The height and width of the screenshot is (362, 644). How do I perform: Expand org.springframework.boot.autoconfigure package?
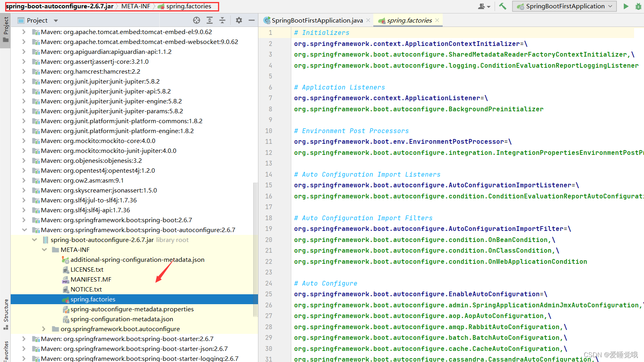44,329
